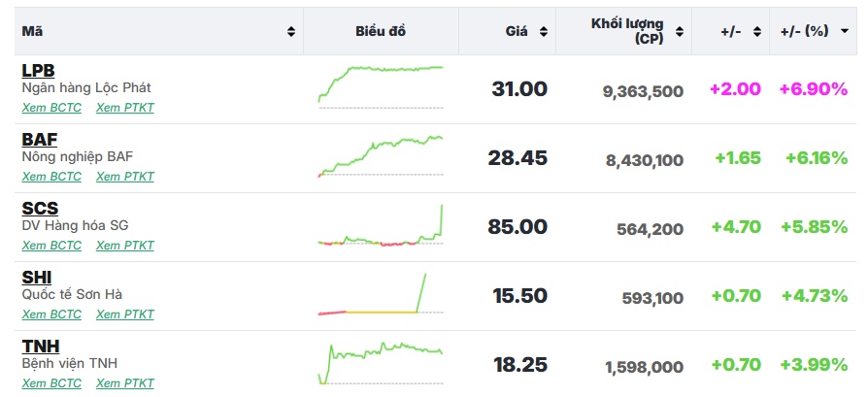Sort table by Mã column arrows
The height and width of the screenshot is (397, 868).
pos(291,32)
